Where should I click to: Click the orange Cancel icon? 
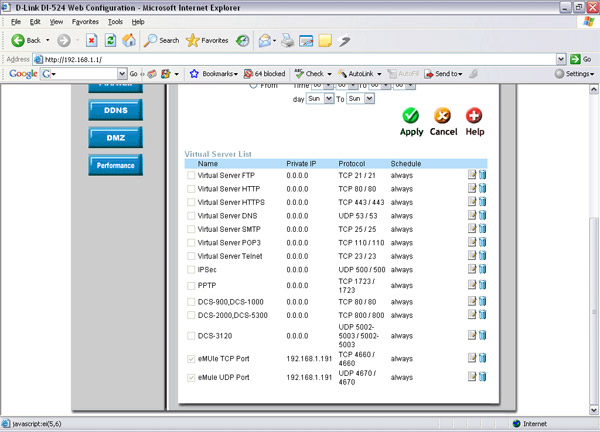click(x=443, y=117)
